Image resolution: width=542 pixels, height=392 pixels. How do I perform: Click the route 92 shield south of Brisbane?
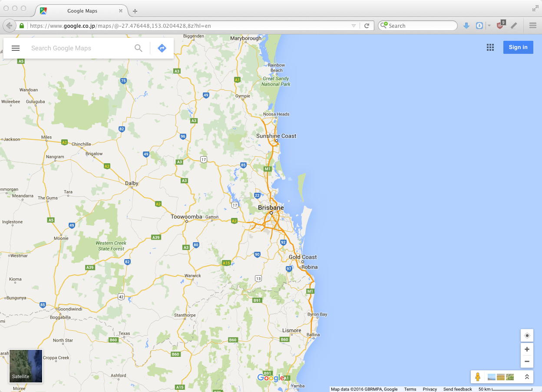pyautogui.click(x=283, y=242)
